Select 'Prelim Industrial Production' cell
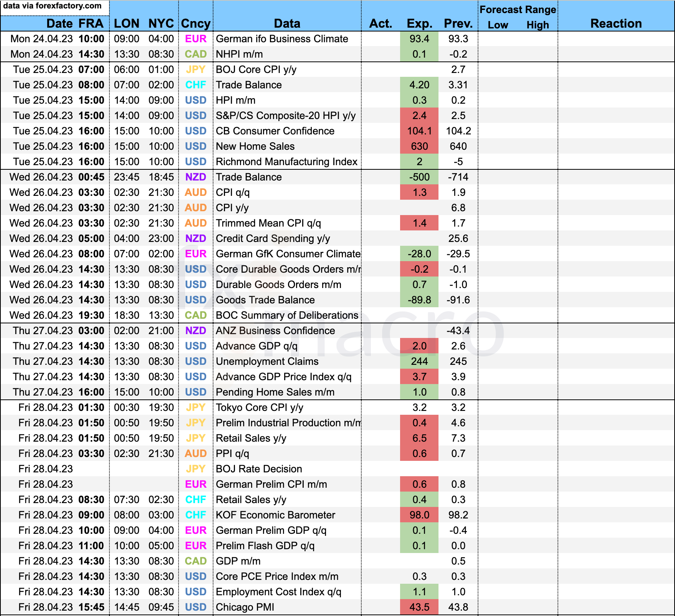Viewport: 675px width, 616px height. (x=287, y=423)
